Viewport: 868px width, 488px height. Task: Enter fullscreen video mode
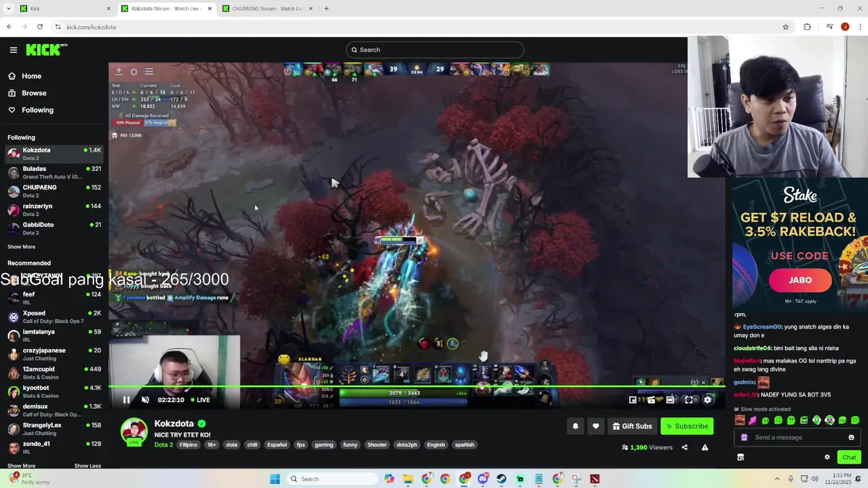(689, 400)
